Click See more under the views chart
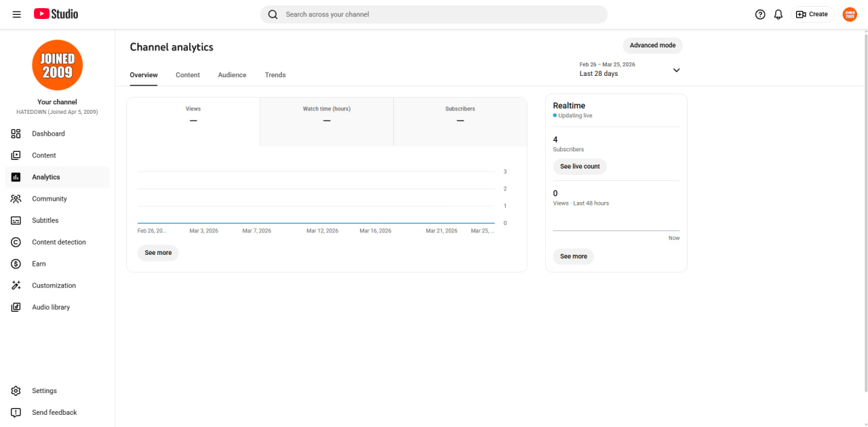868x427 pixels. coord(158,253)
